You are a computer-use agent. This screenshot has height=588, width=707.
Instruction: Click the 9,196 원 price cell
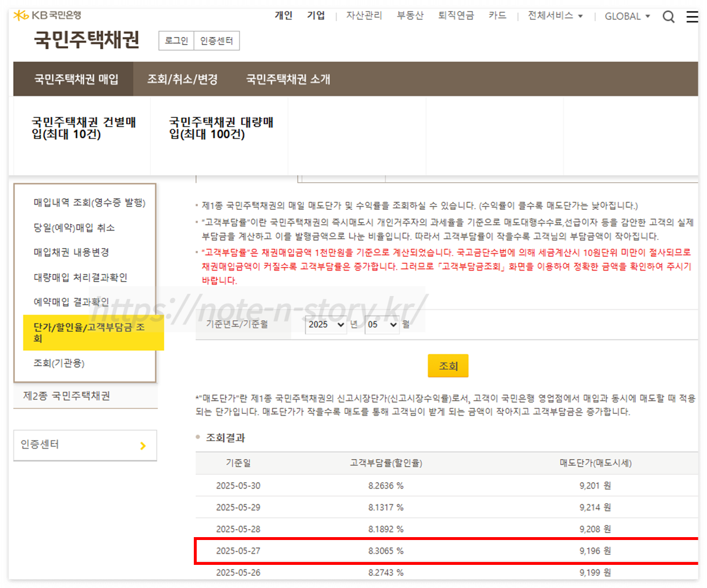tap(595, 551)
